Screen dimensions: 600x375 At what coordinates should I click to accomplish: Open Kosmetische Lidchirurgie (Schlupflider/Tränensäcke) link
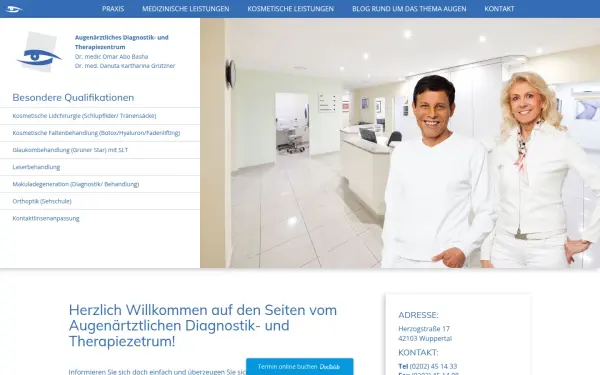pos(84,116)
